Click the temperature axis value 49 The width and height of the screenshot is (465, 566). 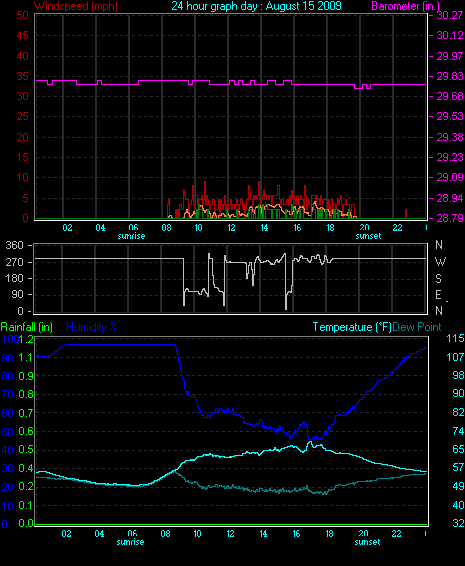point(458,486)
